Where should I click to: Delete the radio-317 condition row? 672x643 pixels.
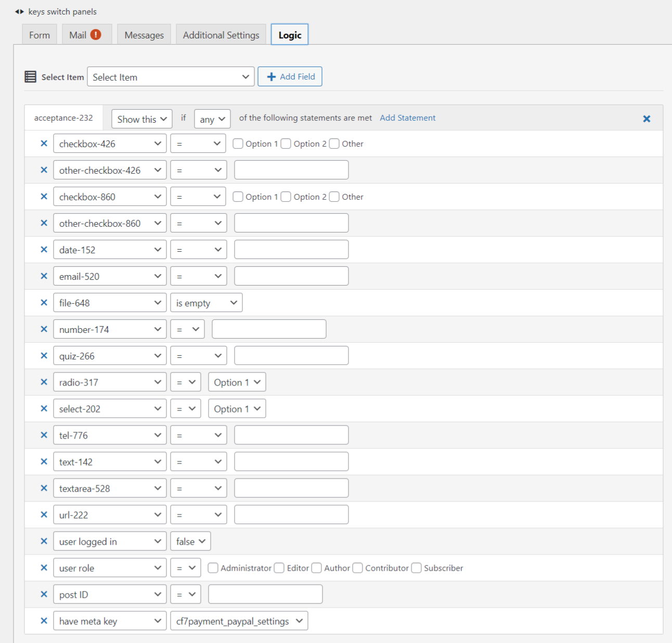tap(44, 382)
